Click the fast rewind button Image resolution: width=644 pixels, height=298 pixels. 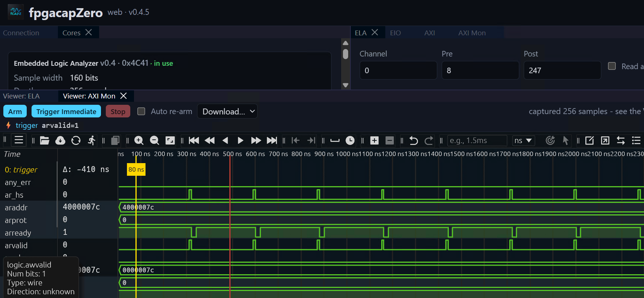210,140
